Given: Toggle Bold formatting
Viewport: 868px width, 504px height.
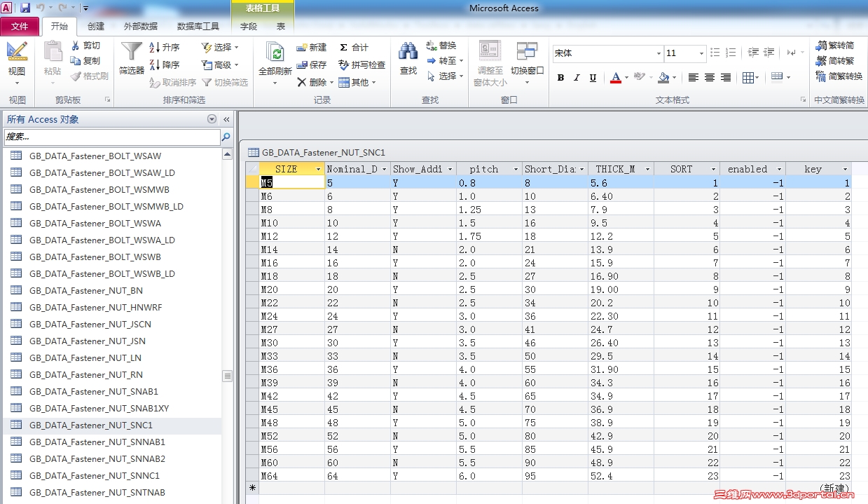Looking at the screenshot, I should click(560, 78).
